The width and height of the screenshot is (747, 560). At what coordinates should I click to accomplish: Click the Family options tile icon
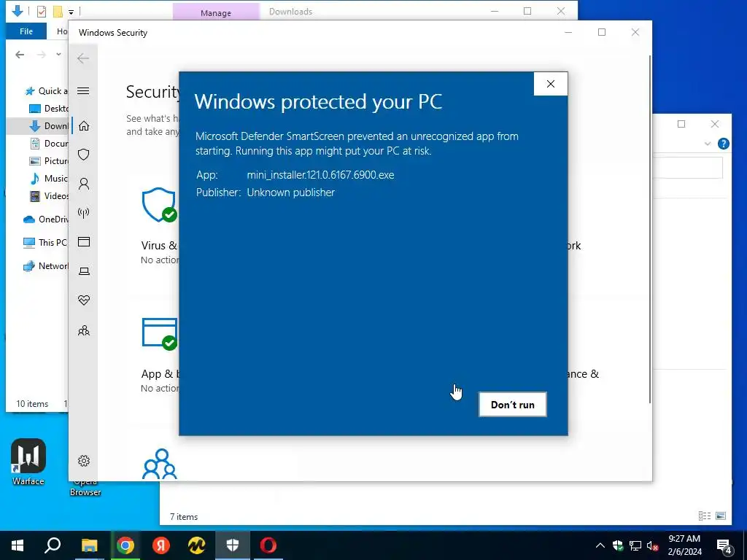click(x=159, y=463)
